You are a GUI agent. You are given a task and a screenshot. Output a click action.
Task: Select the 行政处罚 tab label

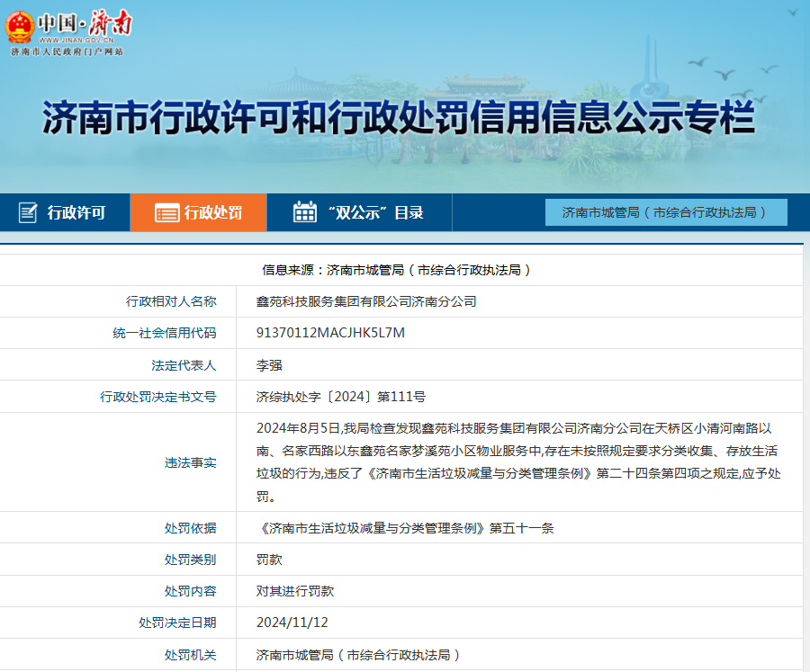click(213, 213)
